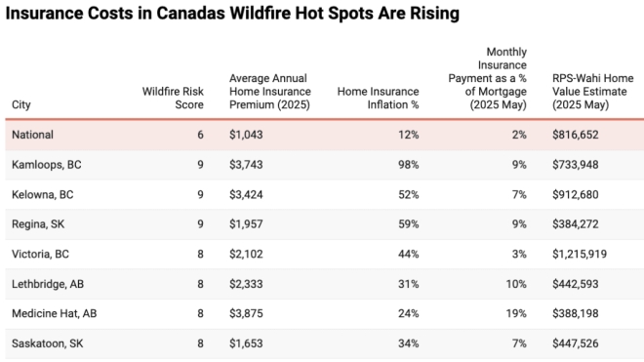
Task: Click Monthly Insurance Payment as % header
Action: tap(487, 78)
